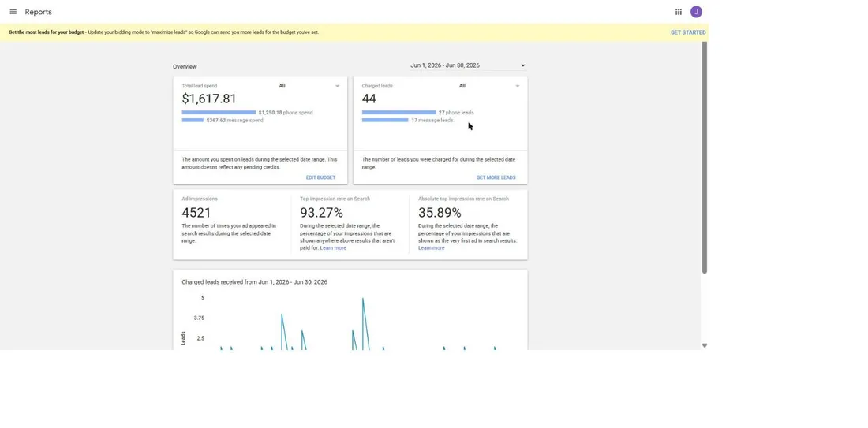Click the 44 charged leads value
The image size is (868, 428).
(x=369, y=99)
